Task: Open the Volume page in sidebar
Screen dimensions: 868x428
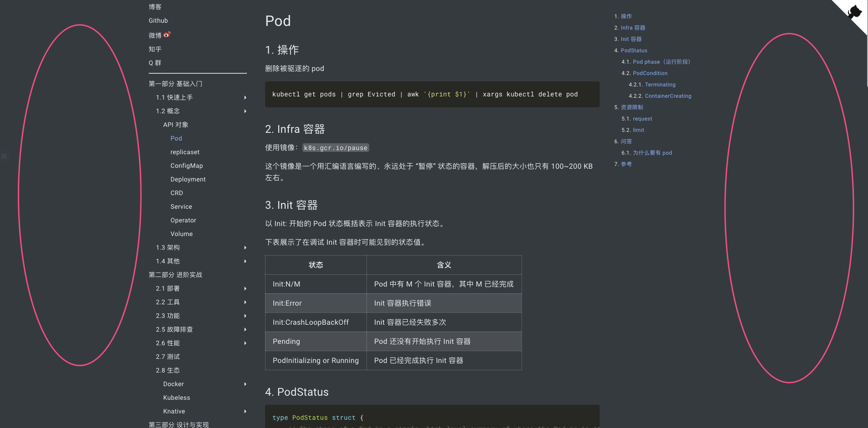Action: click(182, 234)
